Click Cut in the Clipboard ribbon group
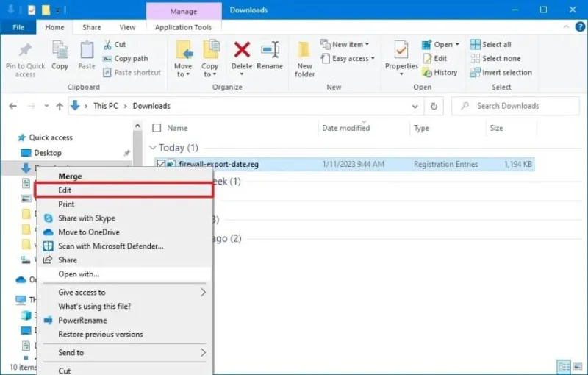The image size is (588, 375). (x=115, y=45)
